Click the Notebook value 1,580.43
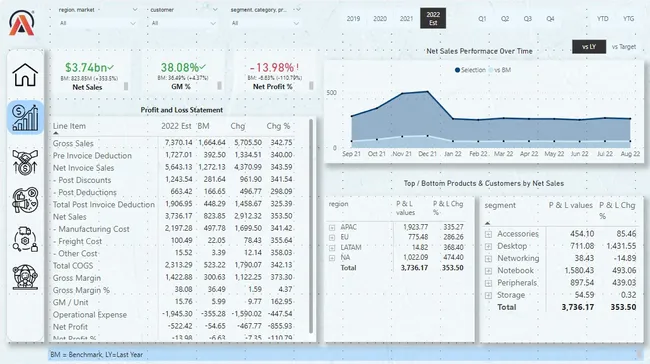The width and height of the screenshot is (650, 364). click(579, 271)
